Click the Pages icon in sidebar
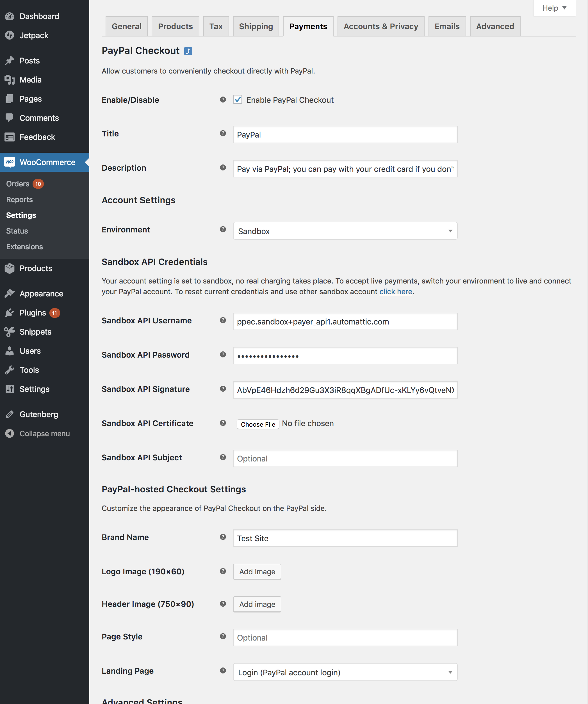The image size is (588, 704). tap(10, 99)
